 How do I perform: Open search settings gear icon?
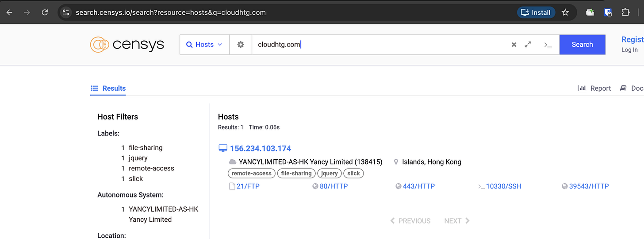point(241,45)
